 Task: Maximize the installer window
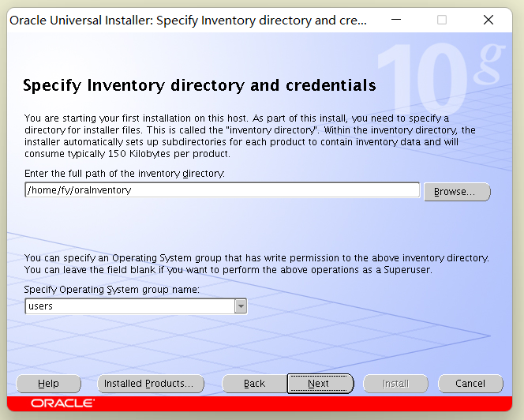[442, 20]
